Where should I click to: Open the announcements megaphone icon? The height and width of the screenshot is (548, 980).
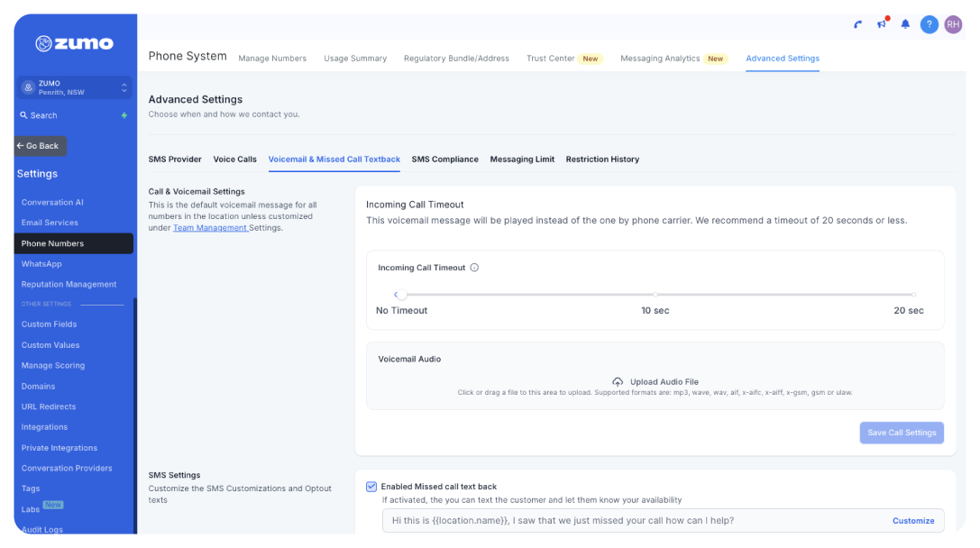882,23
